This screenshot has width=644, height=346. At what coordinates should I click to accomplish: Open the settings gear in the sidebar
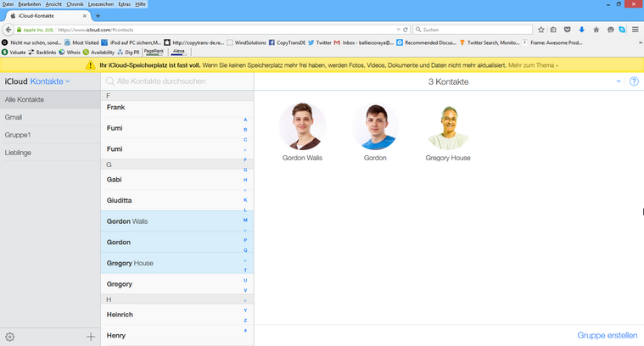(x=10, y=337)
